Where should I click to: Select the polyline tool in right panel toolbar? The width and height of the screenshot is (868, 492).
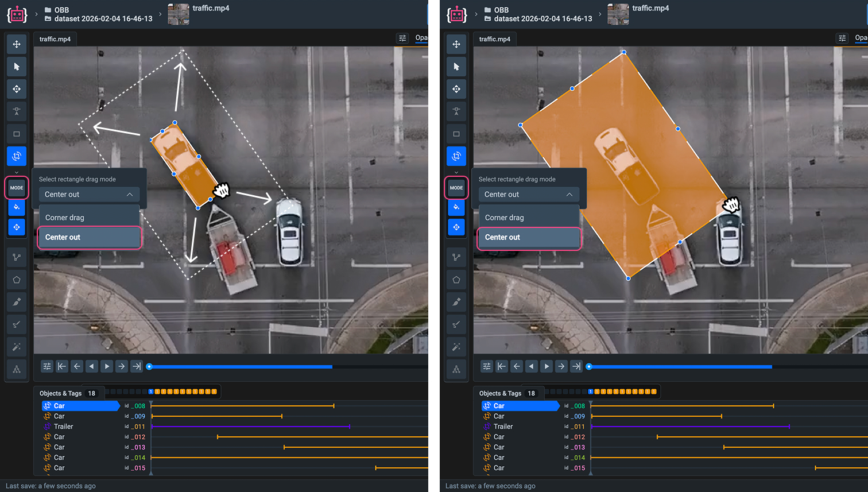pyautogui.click(x=456, y=257)
